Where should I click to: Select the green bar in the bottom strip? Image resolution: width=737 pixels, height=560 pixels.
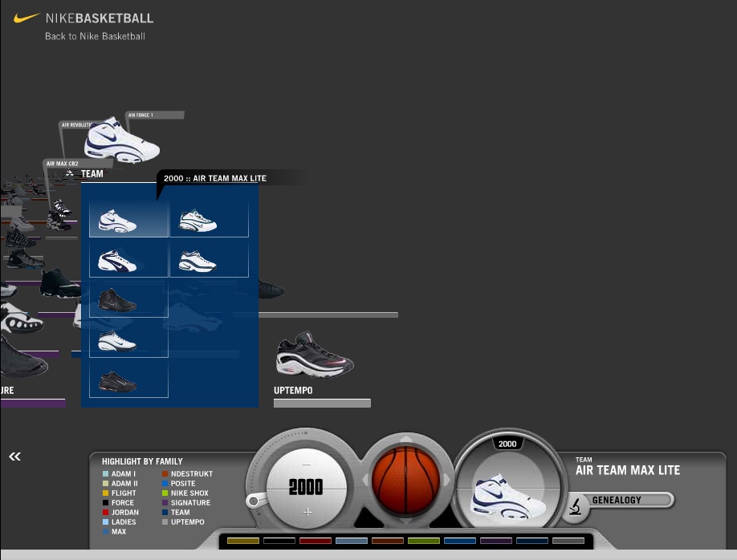(424, 541)
